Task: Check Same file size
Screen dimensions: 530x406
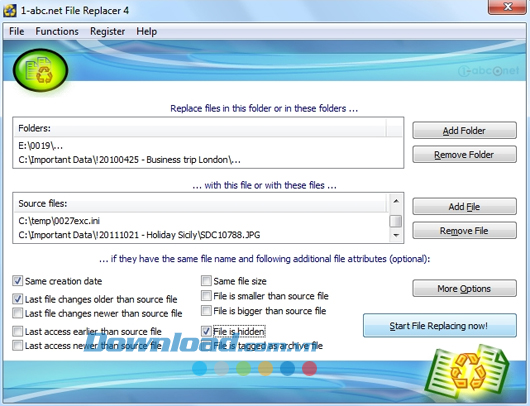Action: click(206, 281)
